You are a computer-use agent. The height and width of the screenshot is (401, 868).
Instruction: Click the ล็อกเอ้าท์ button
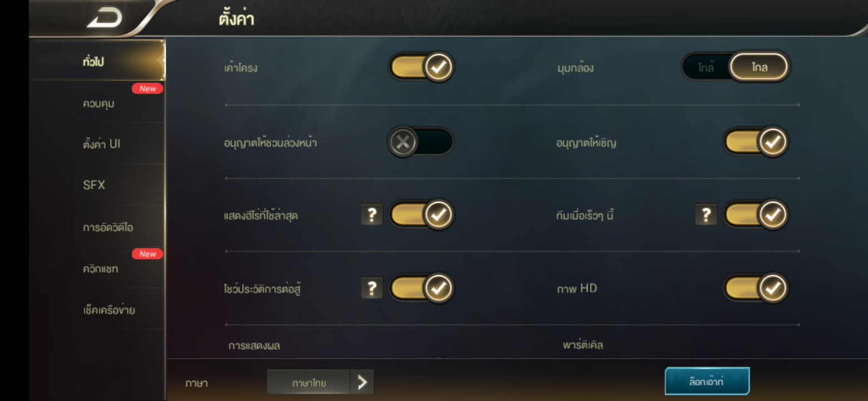pyautogui.click(x=707, y=382)
